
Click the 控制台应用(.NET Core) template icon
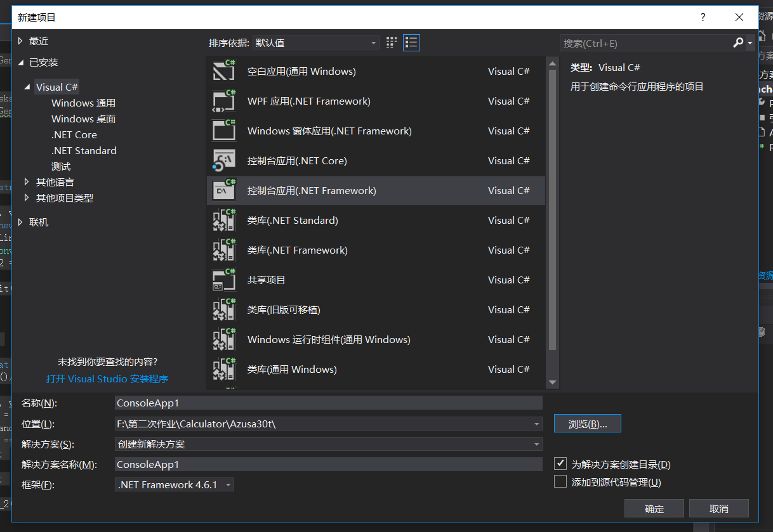224,160
